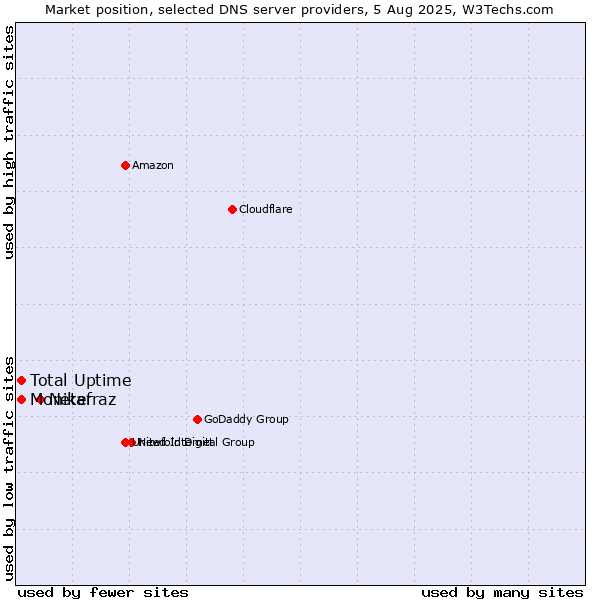Click the 'used by low traffic sites' axis label
600x600 pixels.
[x=9, y=469]
